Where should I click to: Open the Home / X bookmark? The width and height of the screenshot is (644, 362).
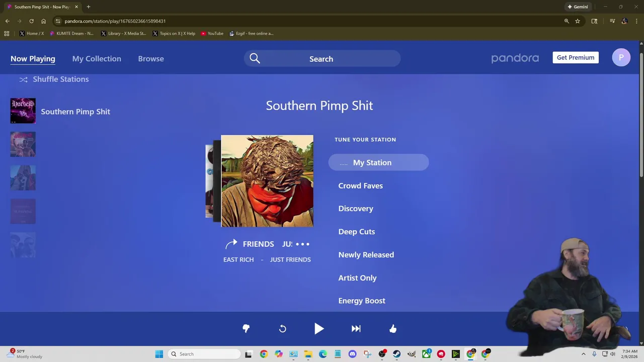[x=32, y=33]
